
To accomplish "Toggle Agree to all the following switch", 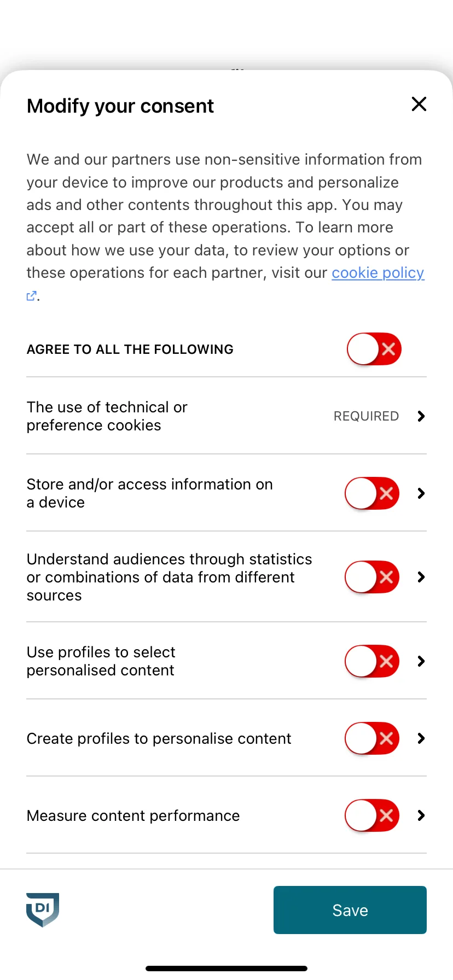I will click(x=374, y=349).
